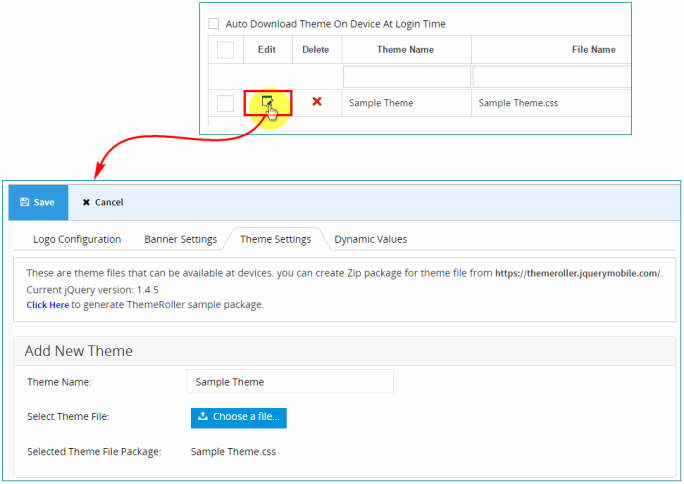
Task: Sort by Theme Name column header
Action: click(405, 50)
